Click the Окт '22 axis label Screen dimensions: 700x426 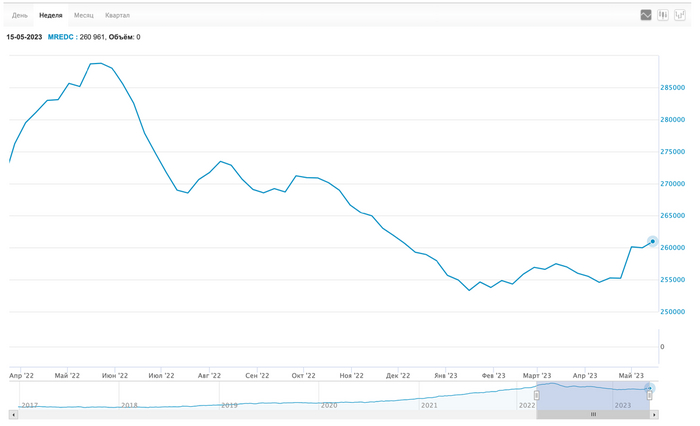point(304,376)
